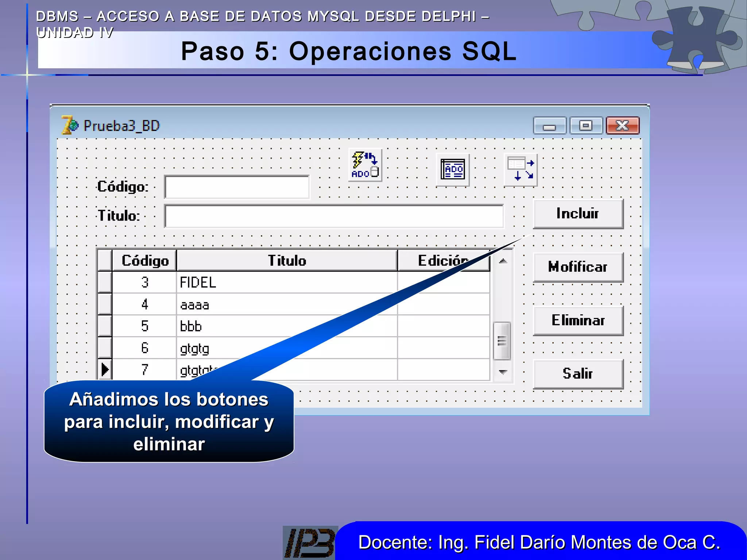This screenshot has width=747, height=560.
Task: Select the grid cell containing aaaa
Action: (x=287, y=304)
